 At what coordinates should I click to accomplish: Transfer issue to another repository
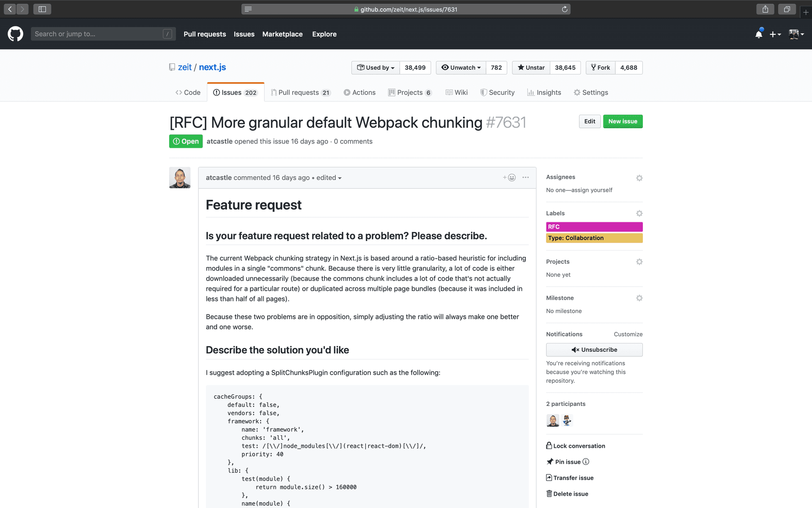(x=570, y=478)
